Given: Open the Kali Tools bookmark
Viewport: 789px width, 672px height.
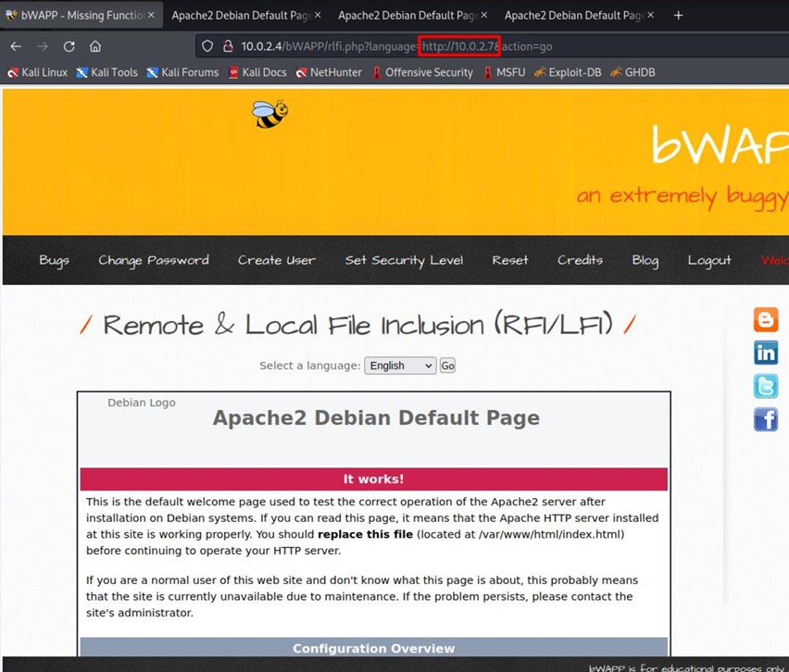Looking at the screenshot, I should pos(106,72).
